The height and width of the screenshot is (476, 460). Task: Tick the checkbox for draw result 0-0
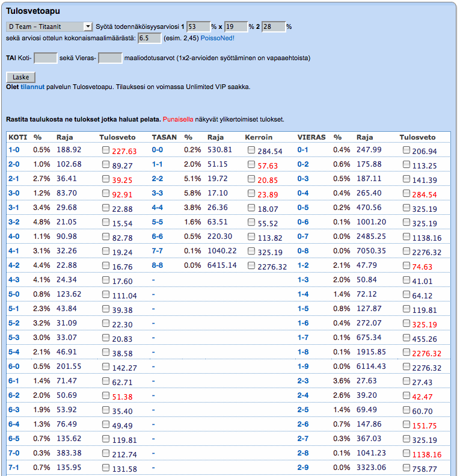(251, 150)
